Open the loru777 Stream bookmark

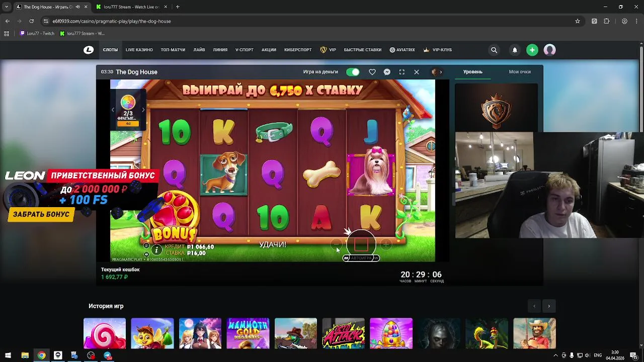click(x=82, y=33)
